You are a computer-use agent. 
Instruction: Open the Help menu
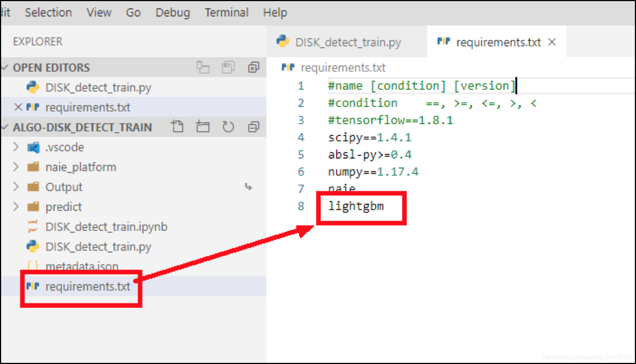coord(275,13)
